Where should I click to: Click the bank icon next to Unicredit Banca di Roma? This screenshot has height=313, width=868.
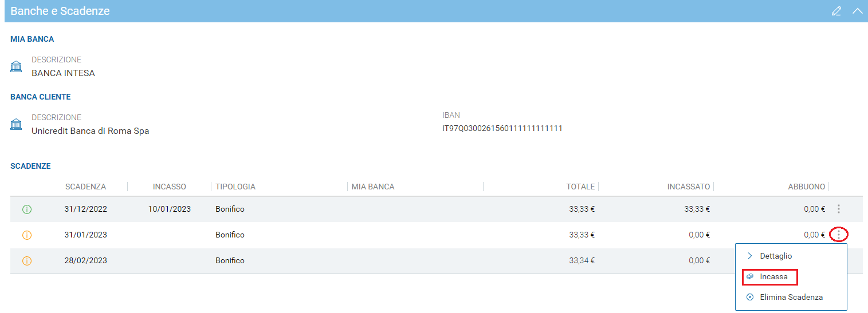tap(17, 124)
